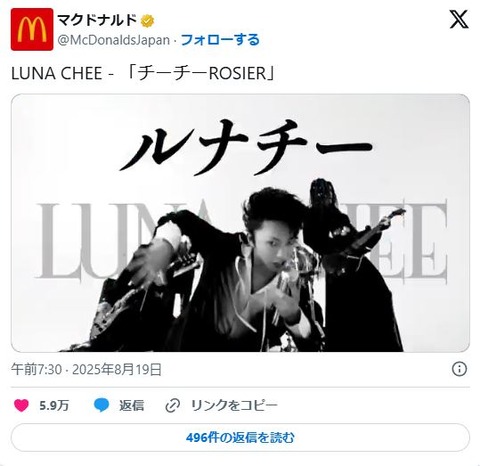Click the gold verified badge beside マクドナルド
480x466 pixels.
(147, 21)
